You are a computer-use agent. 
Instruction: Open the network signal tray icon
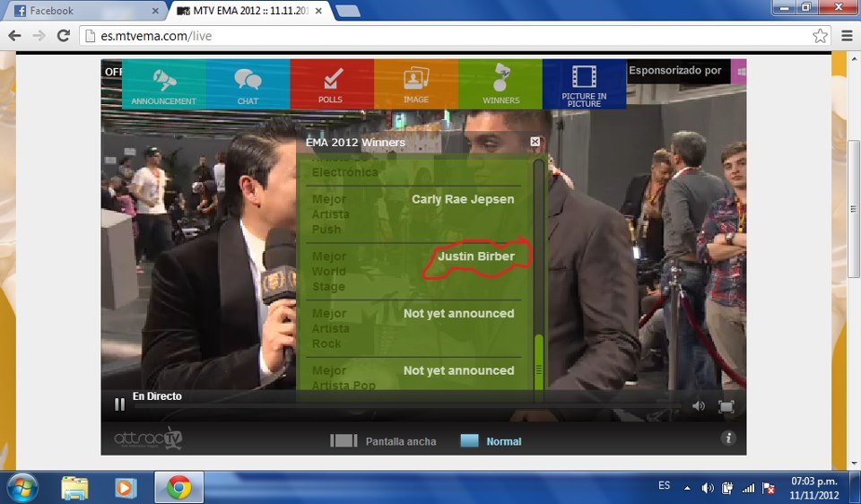(x=748, y=488)
